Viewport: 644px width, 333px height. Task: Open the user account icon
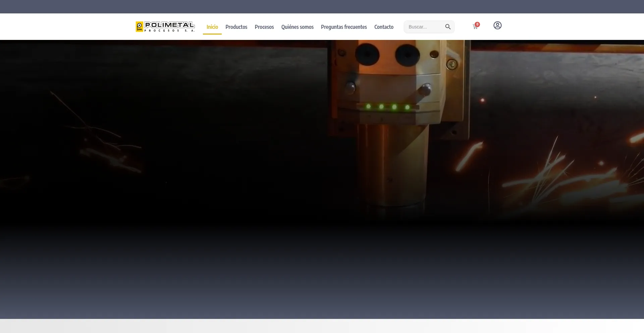(x=497, y=25)
